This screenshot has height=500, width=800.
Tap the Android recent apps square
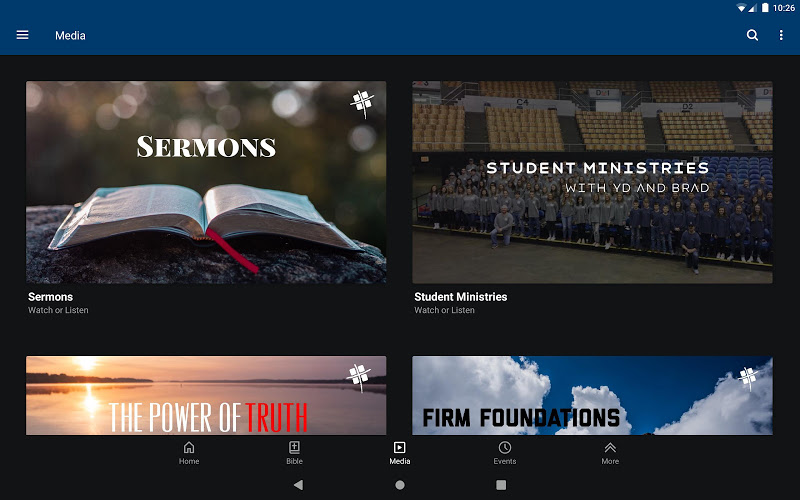tap(501, 485)
